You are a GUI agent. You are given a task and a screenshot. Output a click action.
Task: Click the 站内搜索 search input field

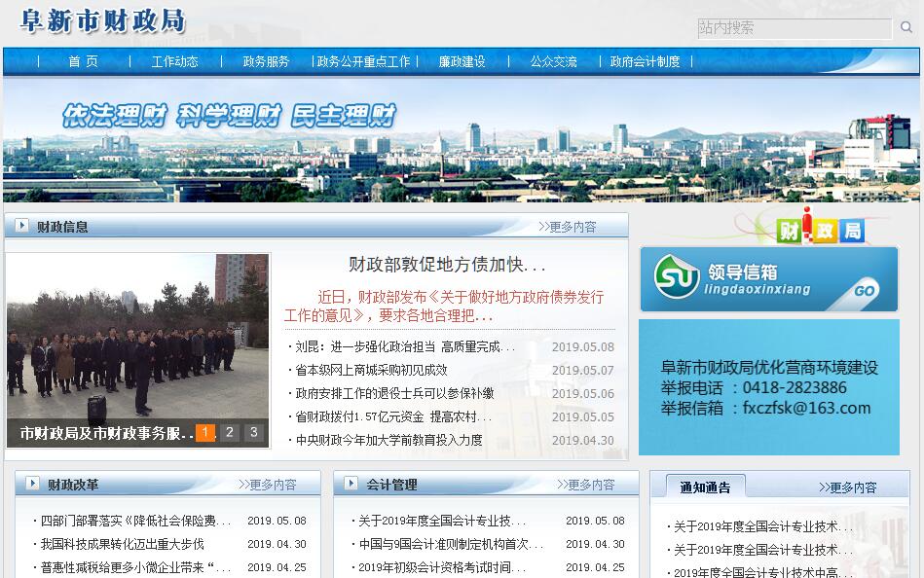(x=795, y=28)
